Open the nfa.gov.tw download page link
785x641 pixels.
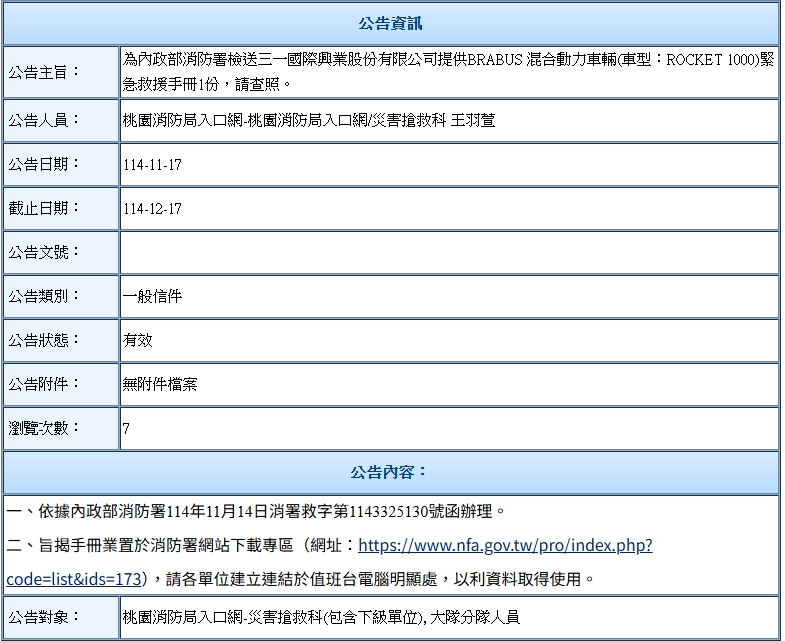[505, 546]
